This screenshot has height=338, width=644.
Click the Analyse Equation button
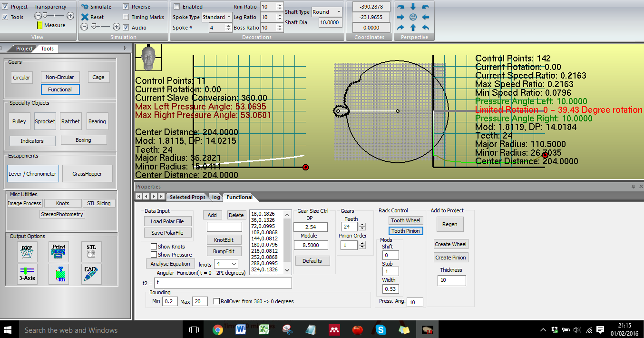tap(170, 264)
